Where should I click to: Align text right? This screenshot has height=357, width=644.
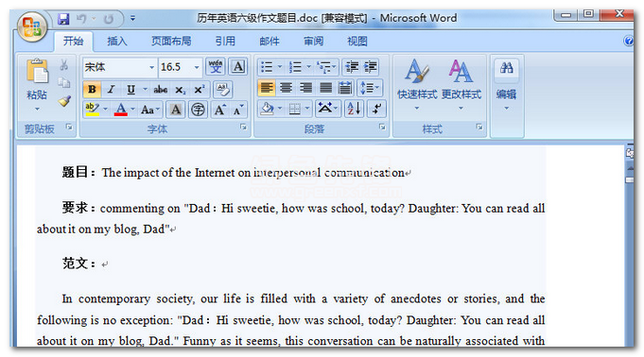pos(306,88)
